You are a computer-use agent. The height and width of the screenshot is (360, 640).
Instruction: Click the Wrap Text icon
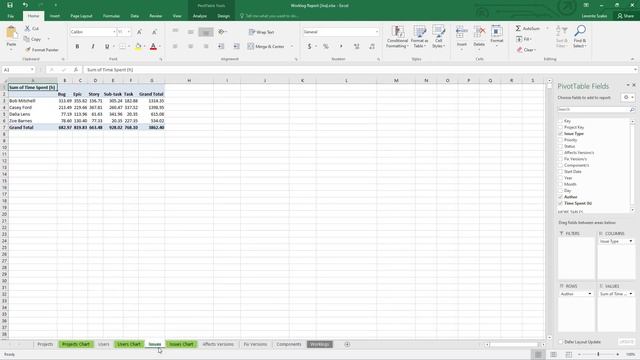tap(251, 32)
